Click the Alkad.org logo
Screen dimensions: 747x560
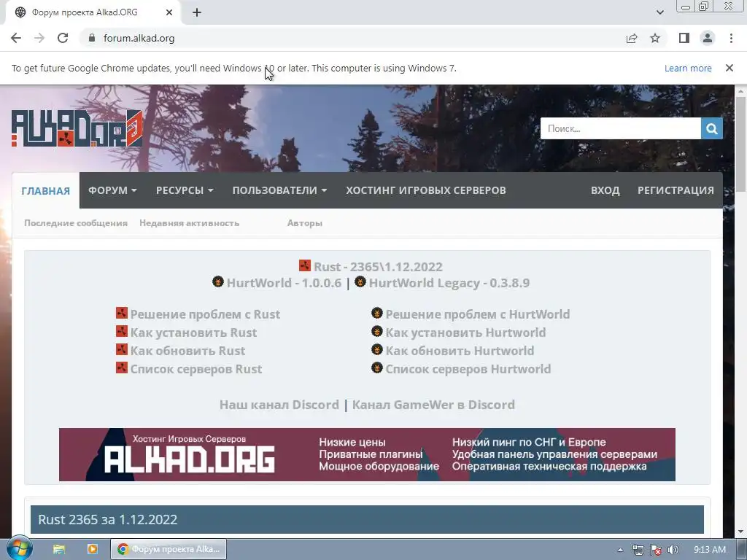pyautogui.click(x=77, y=128)
